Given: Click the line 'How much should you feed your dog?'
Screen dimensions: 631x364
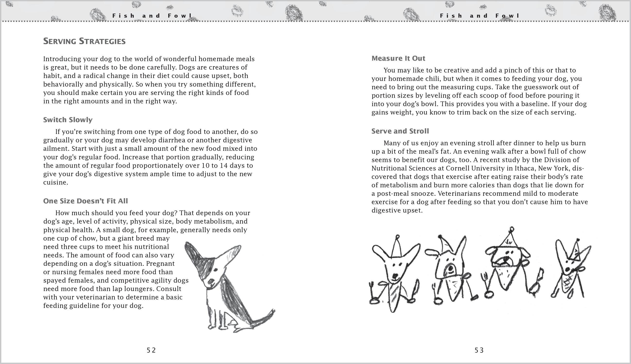Looking at the screenshot, I should tap(153, 213).
